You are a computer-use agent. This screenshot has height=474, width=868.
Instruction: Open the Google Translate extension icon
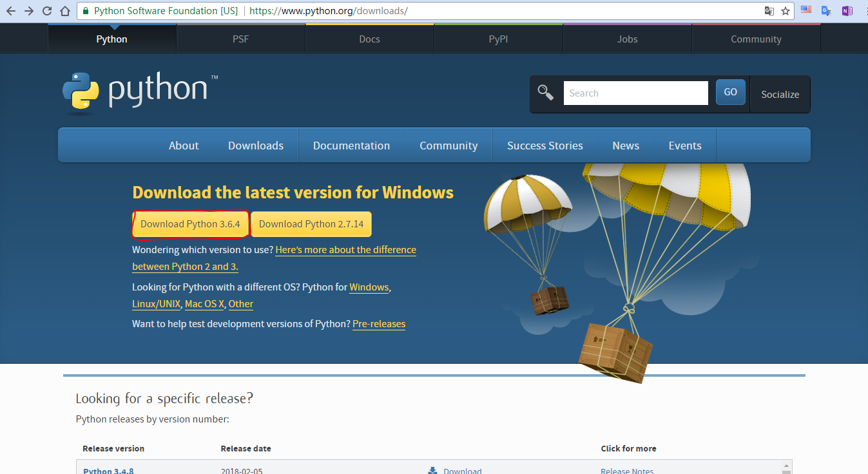coord(827,10)
